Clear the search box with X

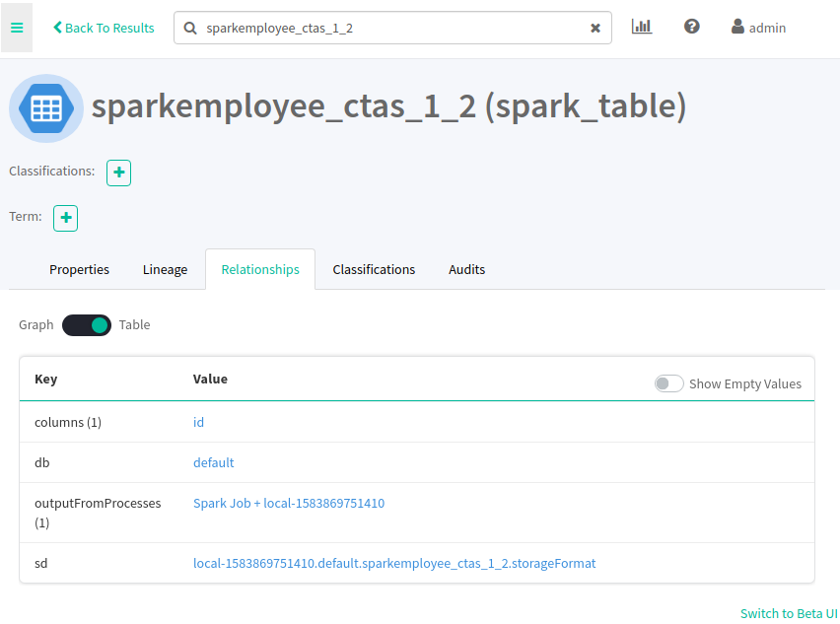point(595,28)
